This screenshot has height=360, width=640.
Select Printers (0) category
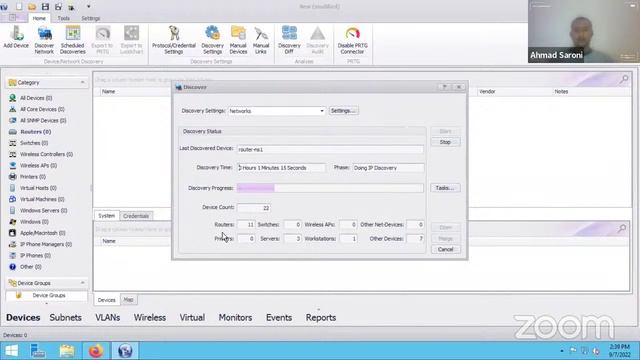(33, 177)
